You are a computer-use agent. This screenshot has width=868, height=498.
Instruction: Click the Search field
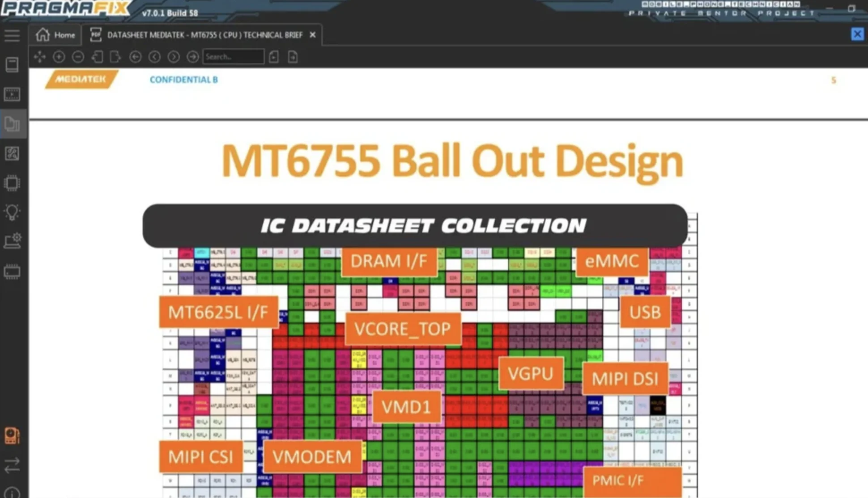pos(234,57)
